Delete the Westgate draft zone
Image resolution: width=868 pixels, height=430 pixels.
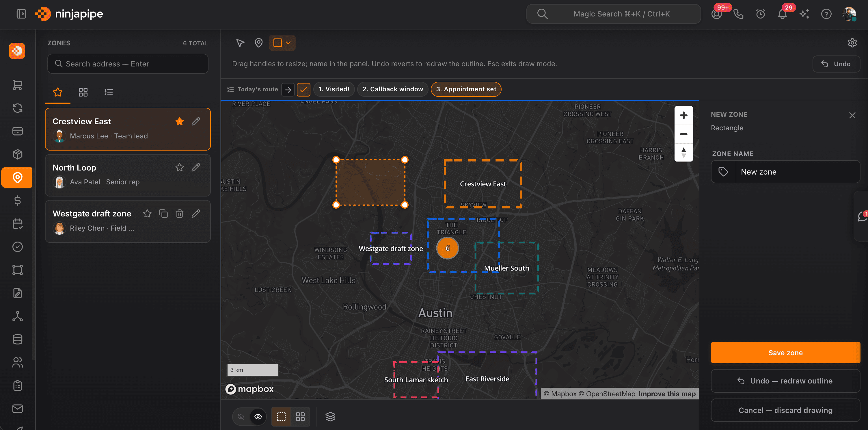click(180, 214)
